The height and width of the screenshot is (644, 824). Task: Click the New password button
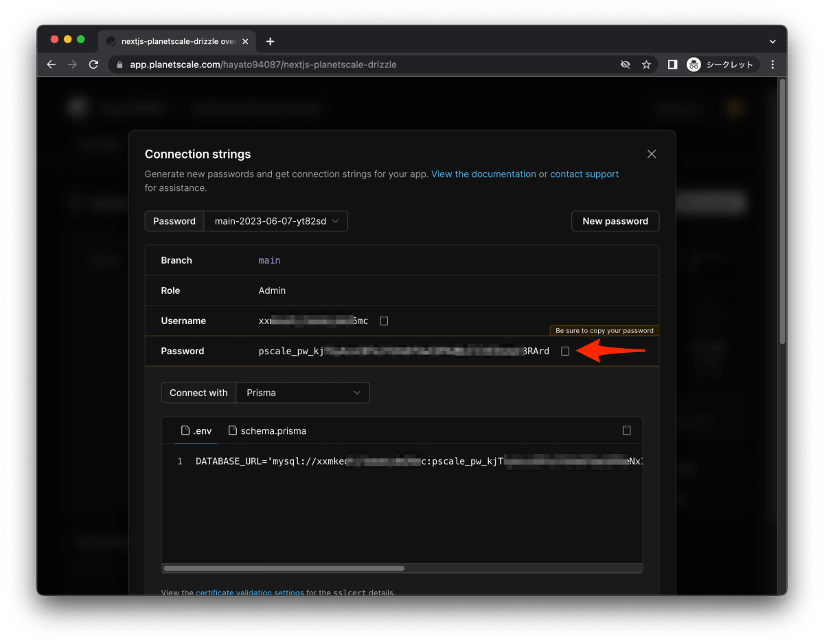[615, 221]
